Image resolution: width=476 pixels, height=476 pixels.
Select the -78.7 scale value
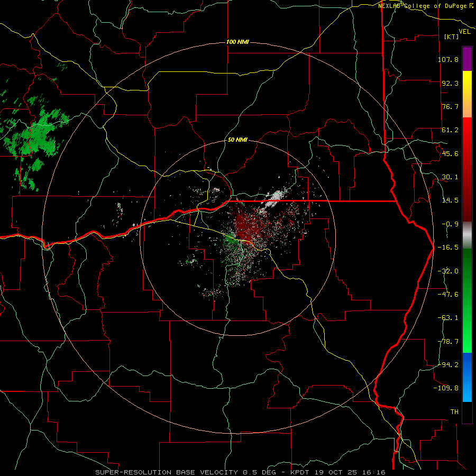[448, 342]
